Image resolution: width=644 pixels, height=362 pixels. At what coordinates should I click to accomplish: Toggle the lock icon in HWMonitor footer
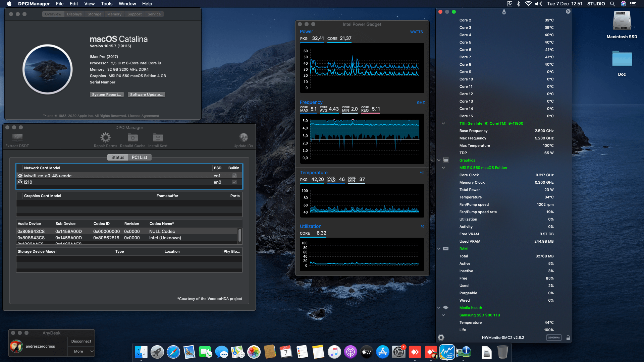point(568,338)
